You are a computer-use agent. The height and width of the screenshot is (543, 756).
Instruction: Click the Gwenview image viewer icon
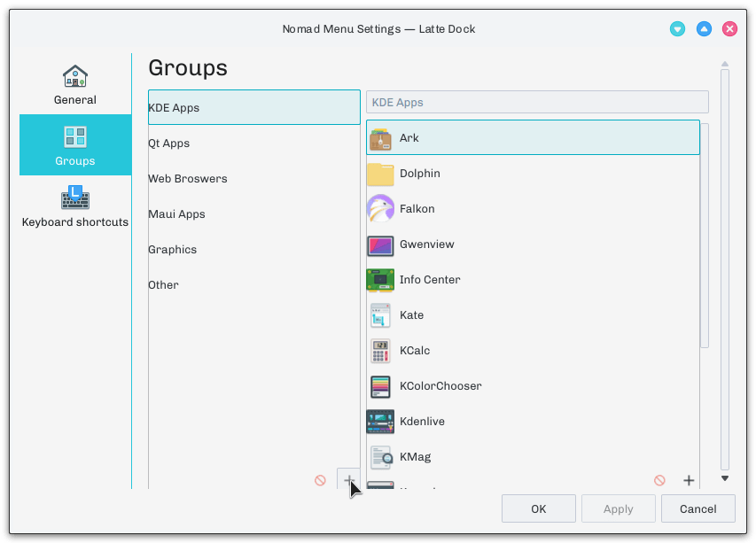[x=380, y=244]
